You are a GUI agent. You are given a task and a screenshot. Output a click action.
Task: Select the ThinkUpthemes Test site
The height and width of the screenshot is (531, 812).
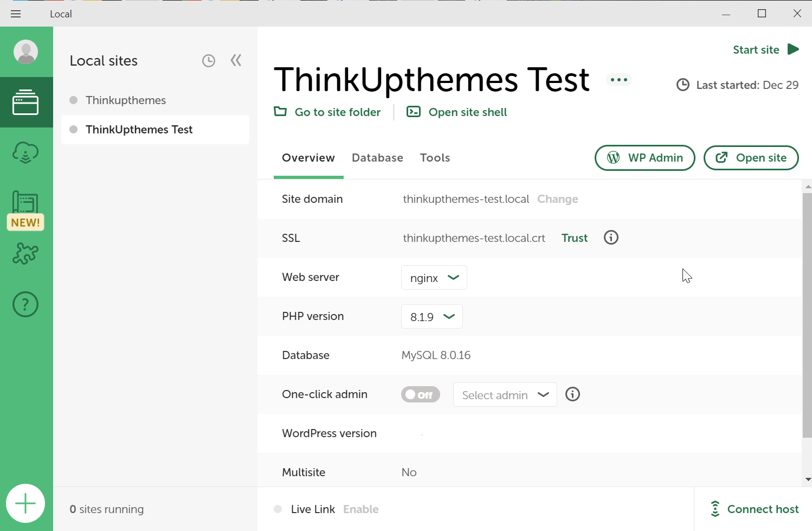(x=155, y=130)
